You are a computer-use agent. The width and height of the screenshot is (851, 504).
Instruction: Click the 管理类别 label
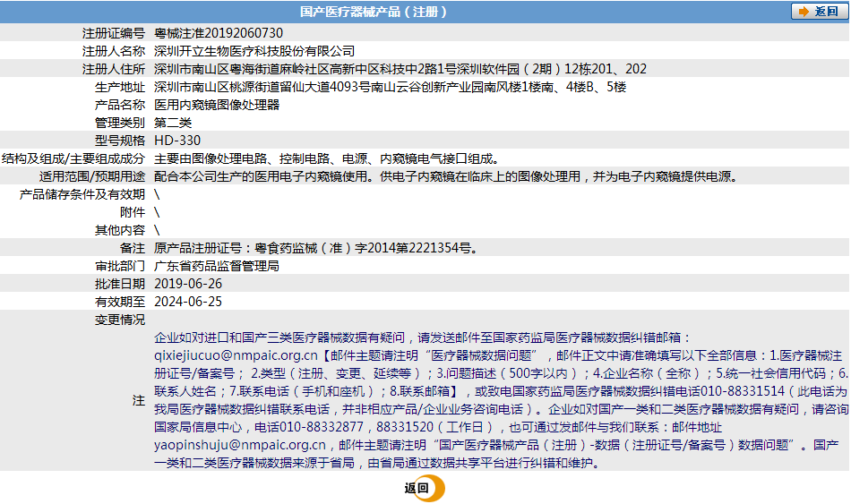point(120,123)
